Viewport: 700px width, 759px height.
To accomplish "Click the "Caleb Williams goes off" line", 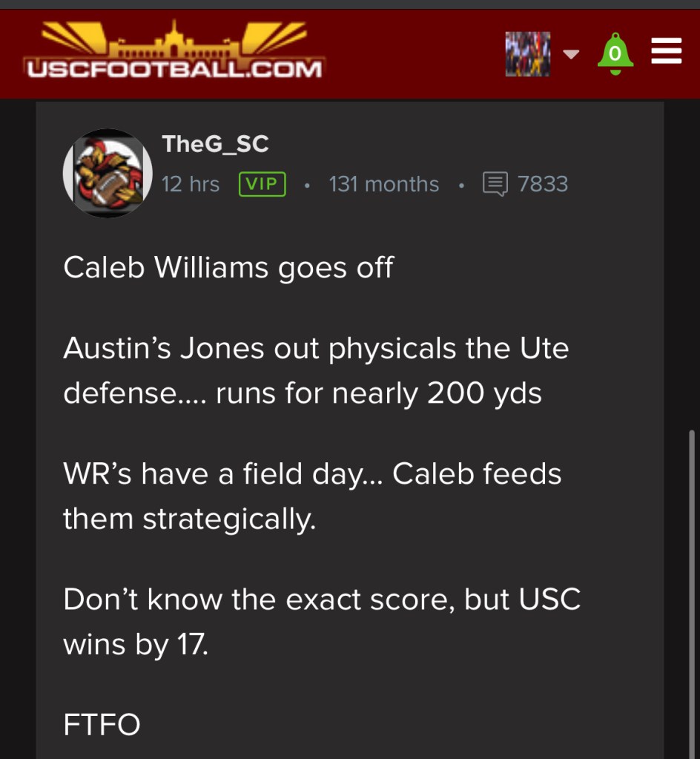I will coord(228,268).
